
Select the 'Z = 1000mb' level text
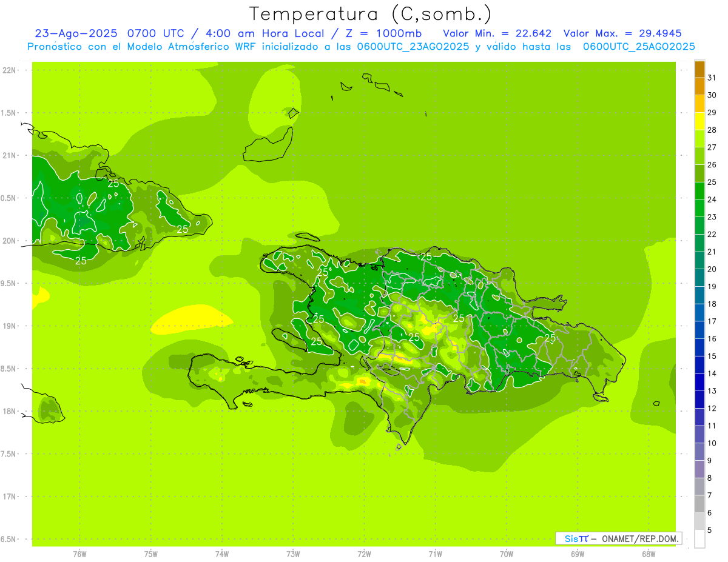[382, 33]
